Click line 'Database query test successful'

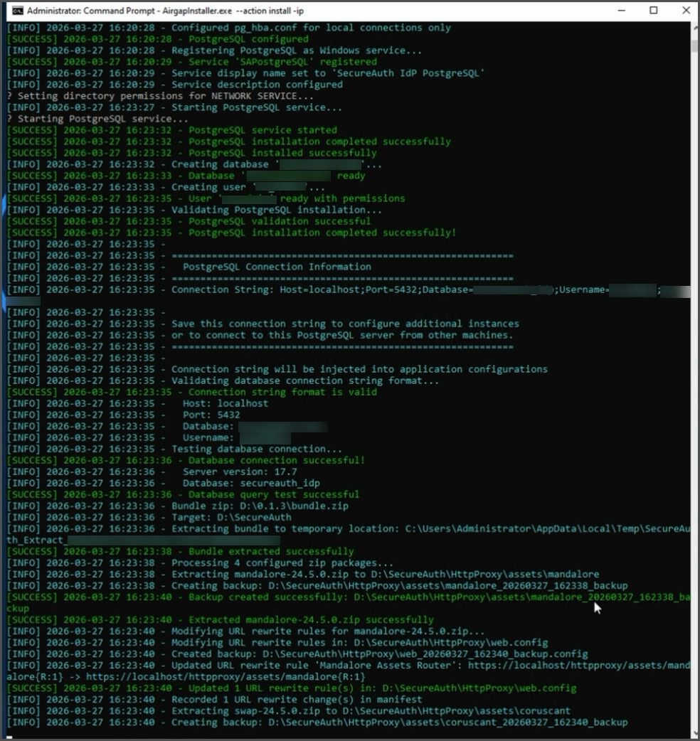click(183, 494)
